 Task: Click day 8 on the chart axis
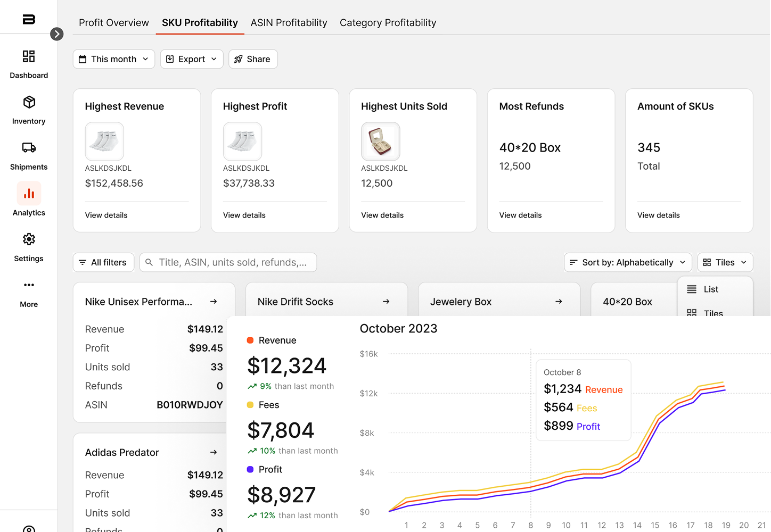coord(531,525)
